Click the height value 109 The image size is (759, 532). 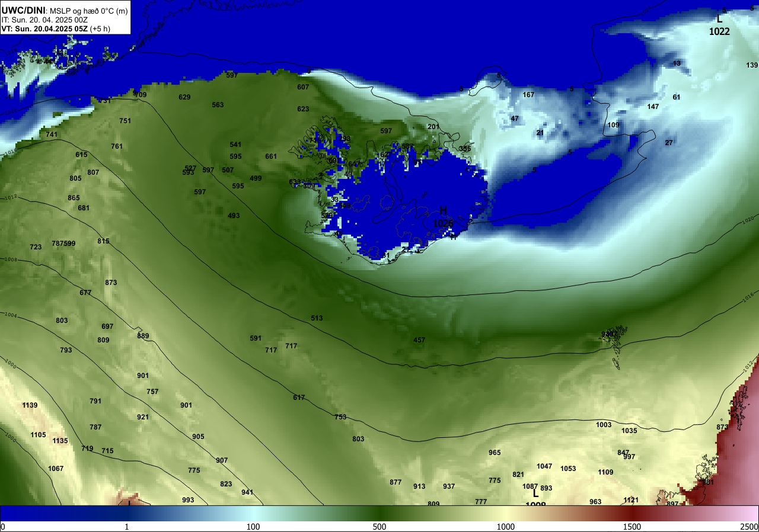click(613, 125)
